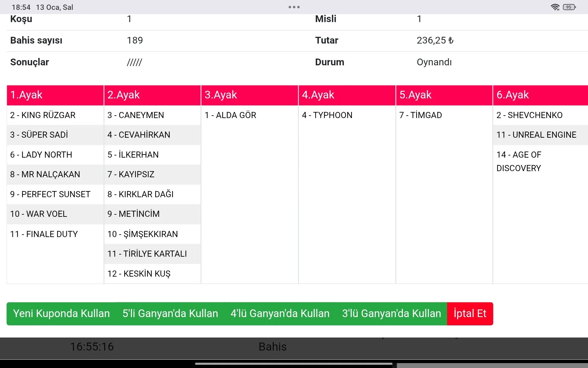Click horse 2 - KING RÜZGAR

43,115
